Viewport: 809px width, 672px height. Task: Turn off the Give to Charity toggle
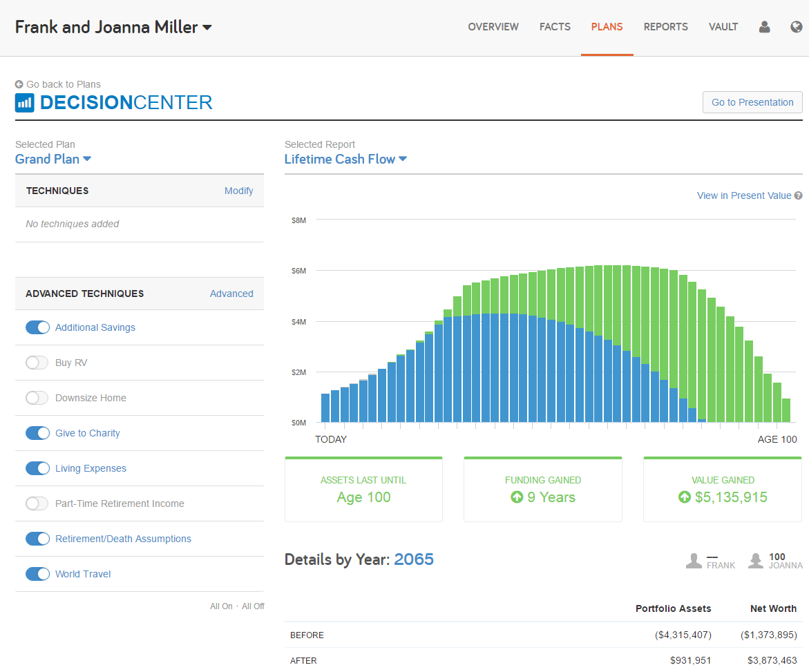coord(37,432)
